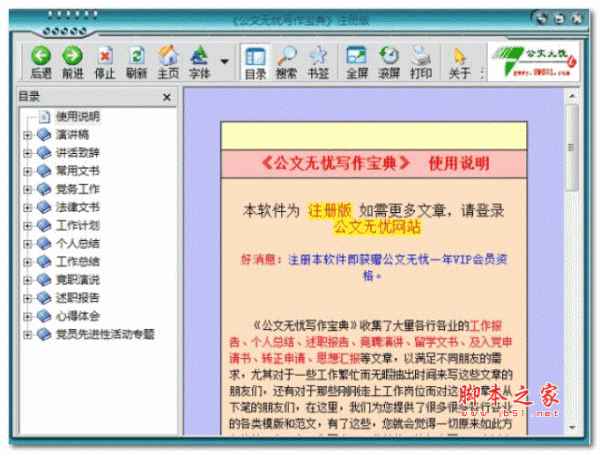
Task: Select the 心得体会 book icon
Action: coord(44,316)
